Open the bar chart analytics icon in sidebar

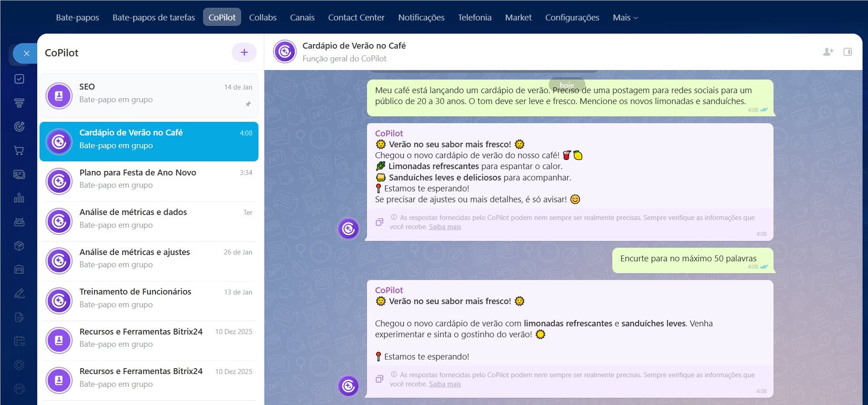(x=19, y=198)
